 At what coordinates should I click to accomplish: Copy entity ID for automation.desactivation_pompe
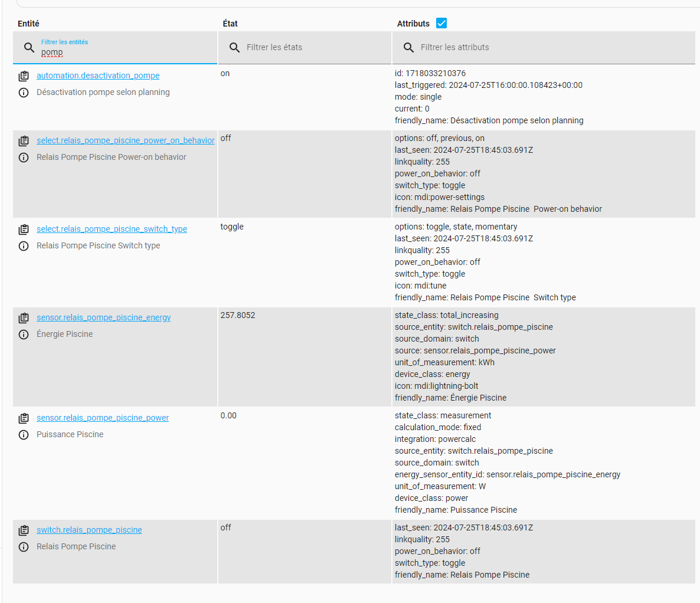click(24, 76)
